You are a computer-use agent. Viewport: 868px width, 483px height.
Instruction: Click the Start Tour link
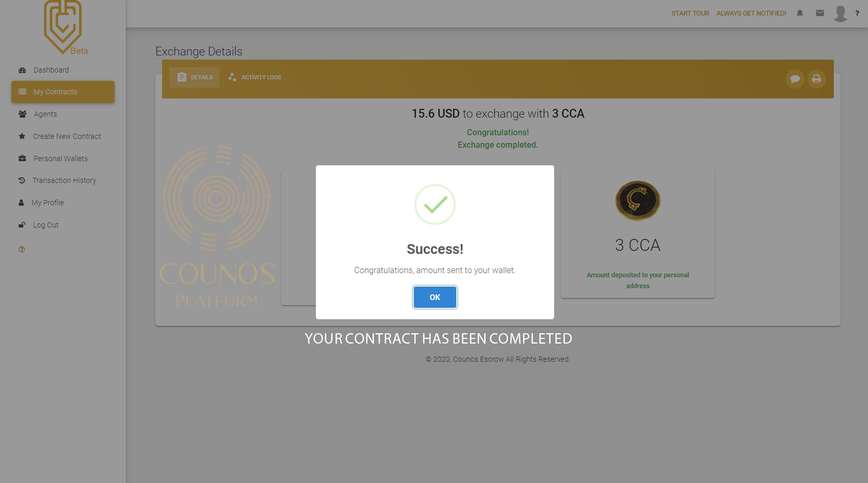point(690,13)
